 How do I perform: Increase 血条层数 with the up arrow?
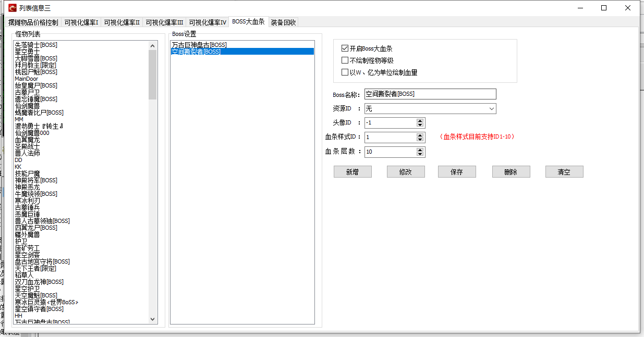coord(420,149)
